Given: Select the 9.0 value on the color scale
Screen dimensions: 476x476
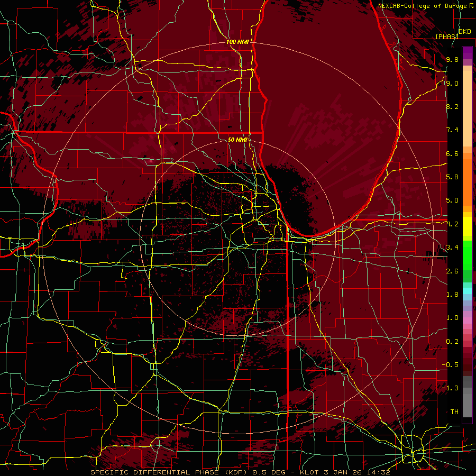Looking at the screenshot, I should click(x=452, y=83).
